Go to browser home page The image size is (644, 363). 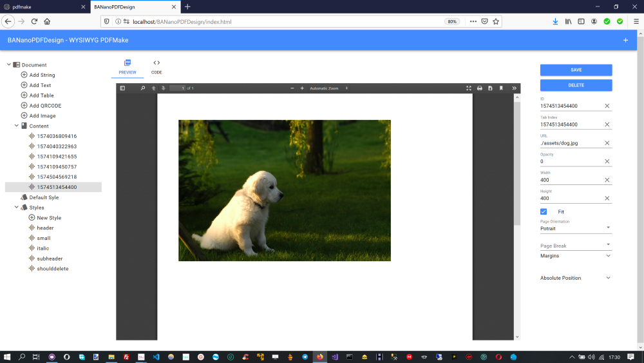pyautogui.click(x=47, y=21)
